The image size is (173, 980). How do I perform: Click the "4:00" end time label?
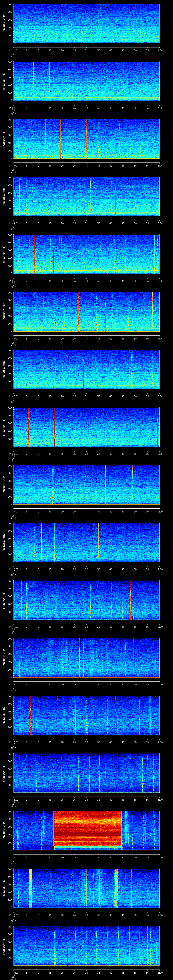[x=160, y=166]
